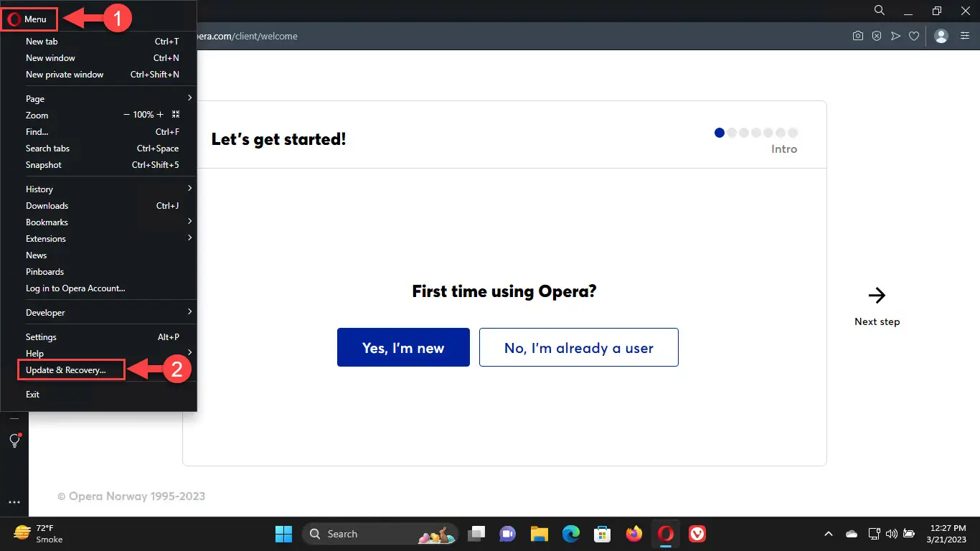Image resolution: width=980 pixels, height=551 pixels.
Task: Click the ad blocker shield icon
Action: [x=877, y=36]
